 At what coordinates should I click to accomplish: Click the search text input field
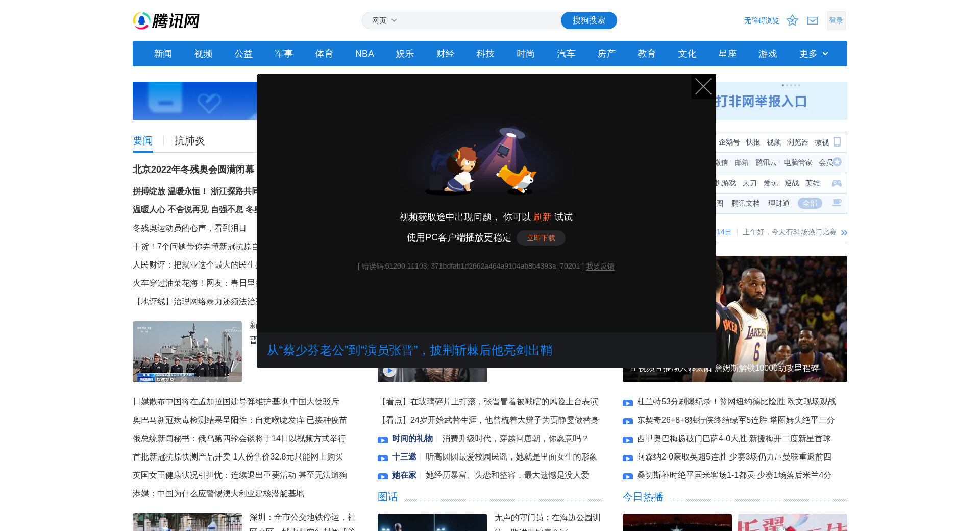[480, 20]
